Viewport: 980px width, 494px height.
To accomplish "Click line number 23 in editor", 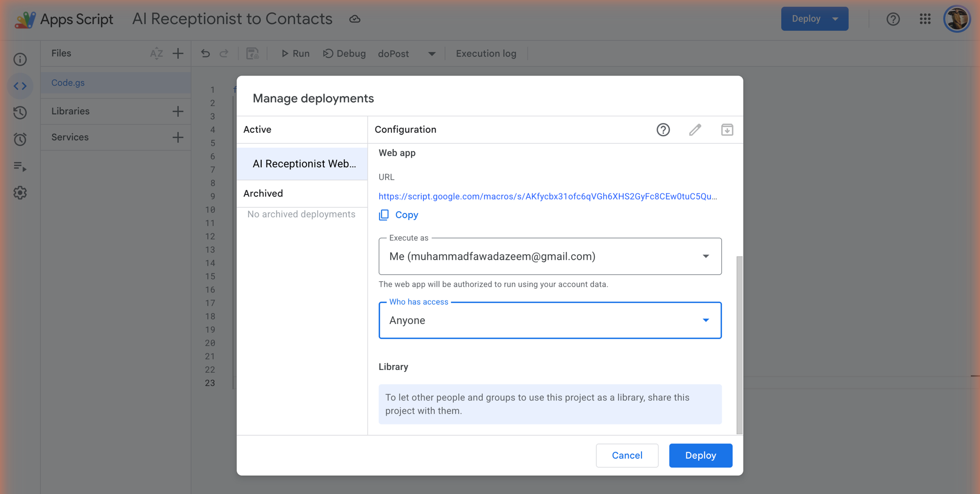I will (x=210, y=383).
